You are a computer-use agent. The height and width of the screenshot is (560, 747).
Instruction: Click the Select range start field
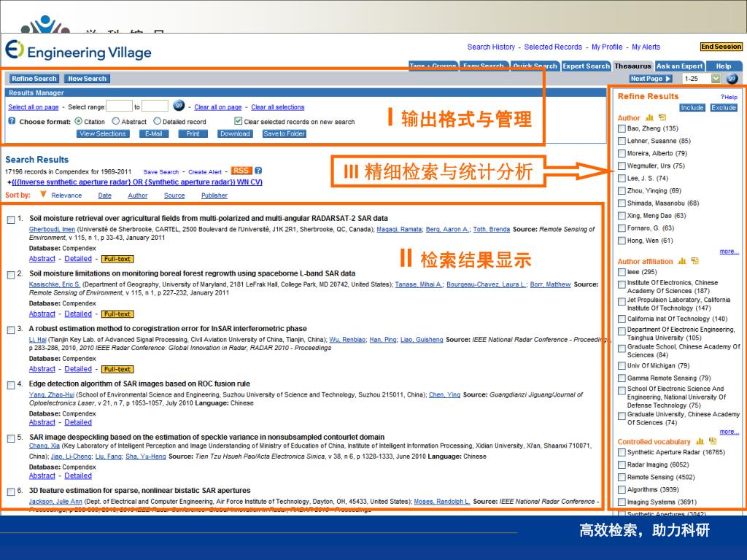[x=119, y=106]
